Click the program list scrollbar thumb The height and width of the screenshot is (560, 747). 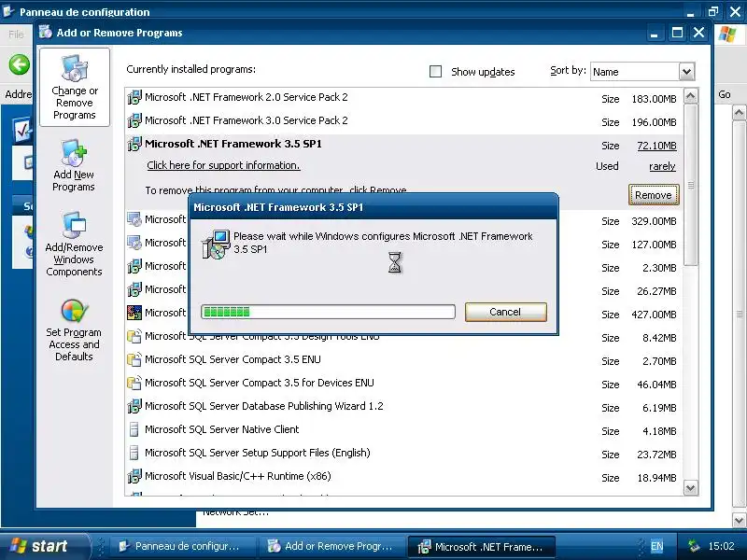pos(690,185)
